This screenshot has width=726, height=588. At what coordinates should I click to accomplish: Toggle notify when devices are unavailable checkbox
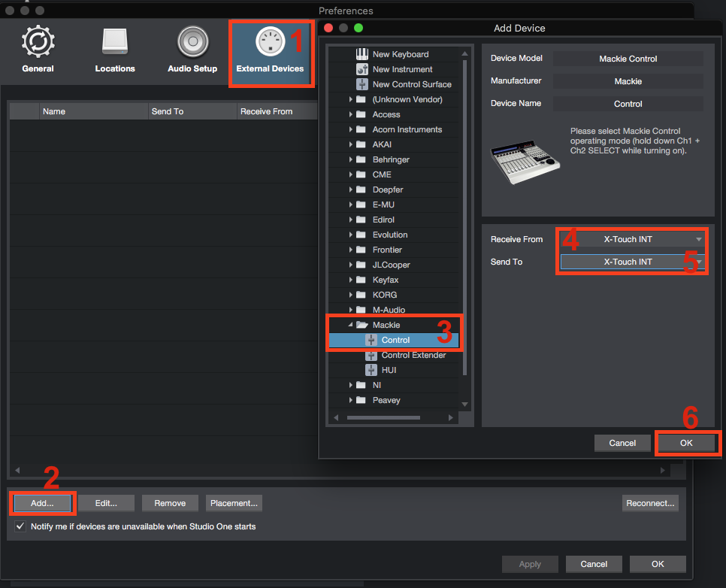pyautogui.click(x=20, y=526)
